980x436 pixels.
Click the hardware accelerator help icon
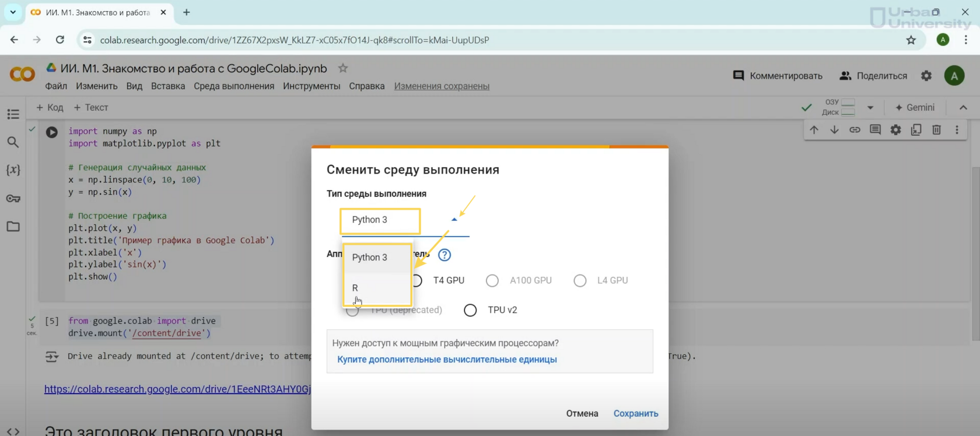tap(444, 255)
